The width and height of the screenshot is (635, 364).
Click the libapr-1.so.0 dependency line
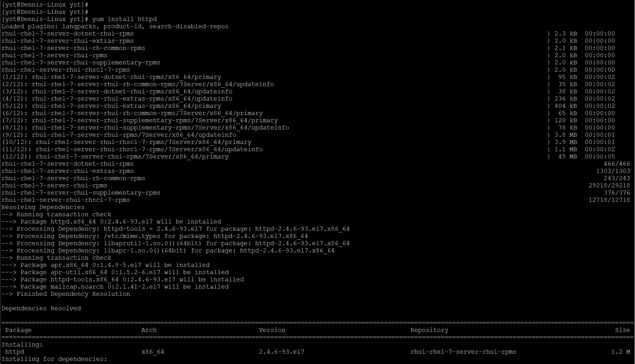click(x=168, y=250)
